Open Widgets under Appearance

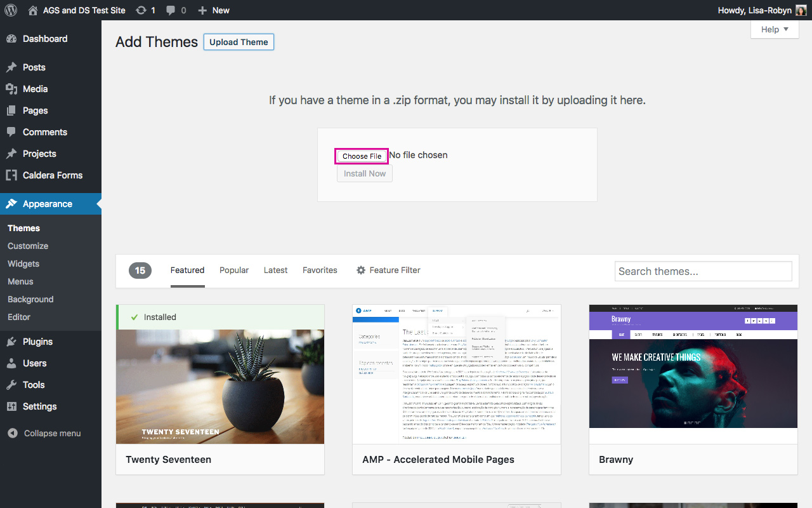pos(23,264)
